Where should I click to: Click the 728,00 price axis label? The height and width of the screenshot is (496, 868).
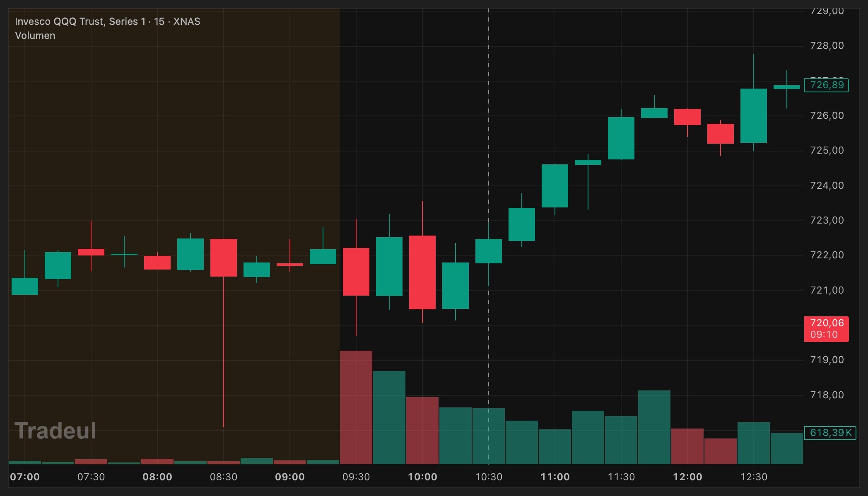click(827, 46)
